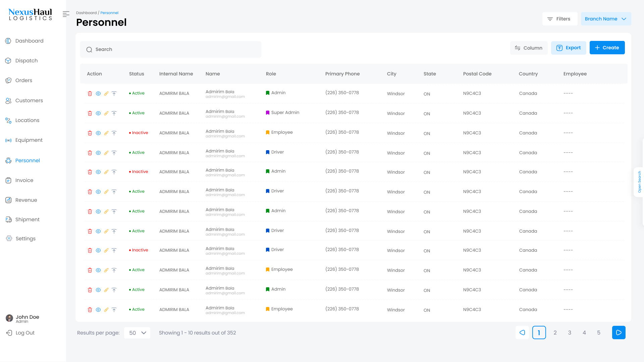Click the Locations pin icon in the sidebar
Image resolution: width=644 pixels, height=362 pixels.
[8, 120]
